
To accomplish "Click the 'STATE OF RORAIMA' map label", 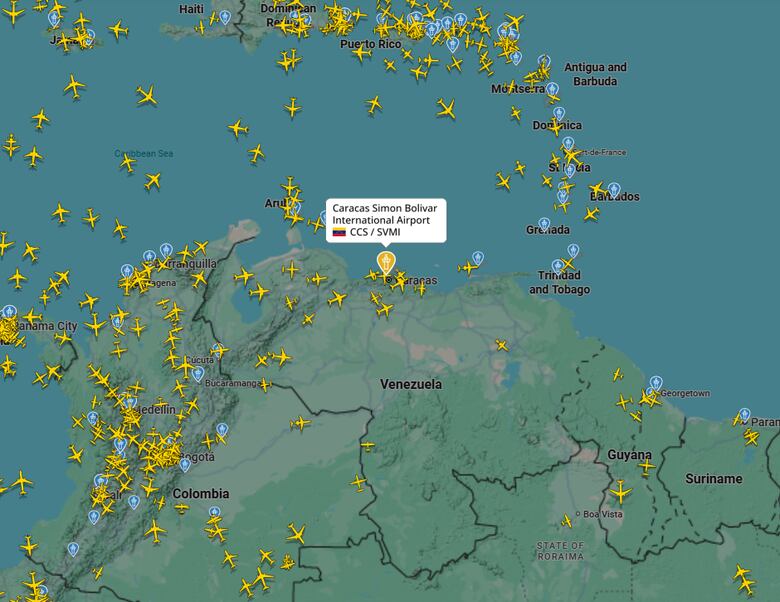I will click(x=560, y=551).
